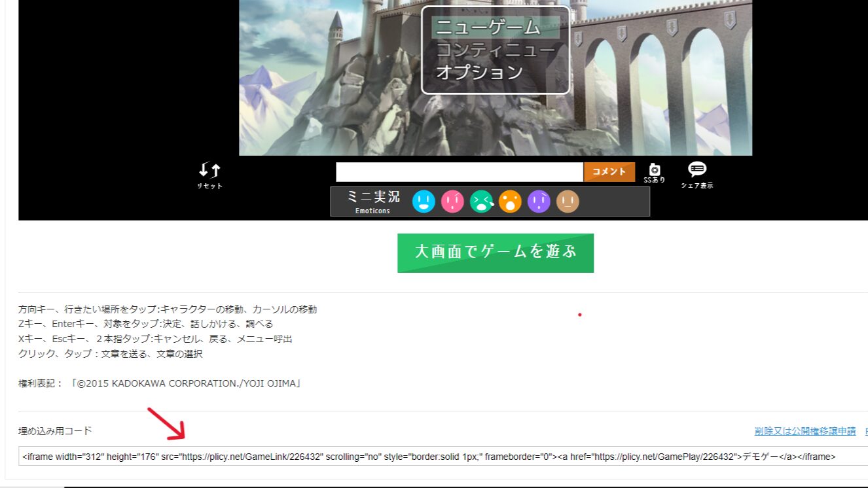The width and height of the screenshot is (868, 488).
Task: Select the orange shocked emoticon
Action: (x=510, y=202)
